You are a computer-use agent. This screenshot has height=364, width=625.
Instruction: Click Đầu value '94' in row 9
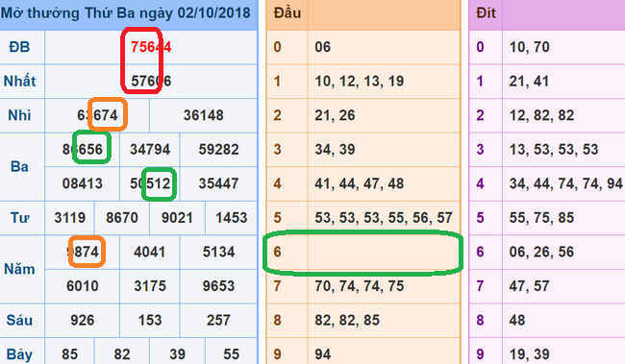(323, 354)
